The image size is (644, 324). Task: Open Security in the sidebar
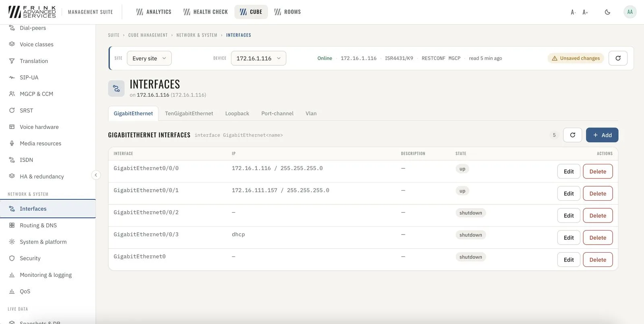click(47, 258)
